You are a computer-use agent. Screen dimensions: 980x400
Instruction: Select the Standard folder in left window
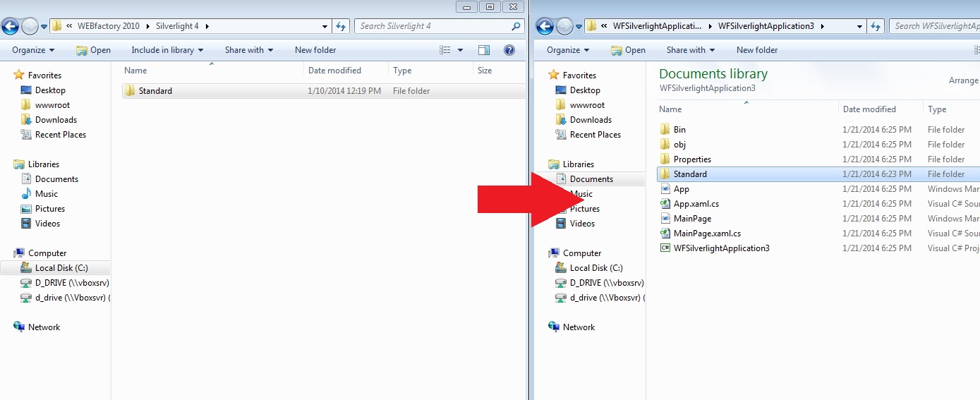point(155,91)
